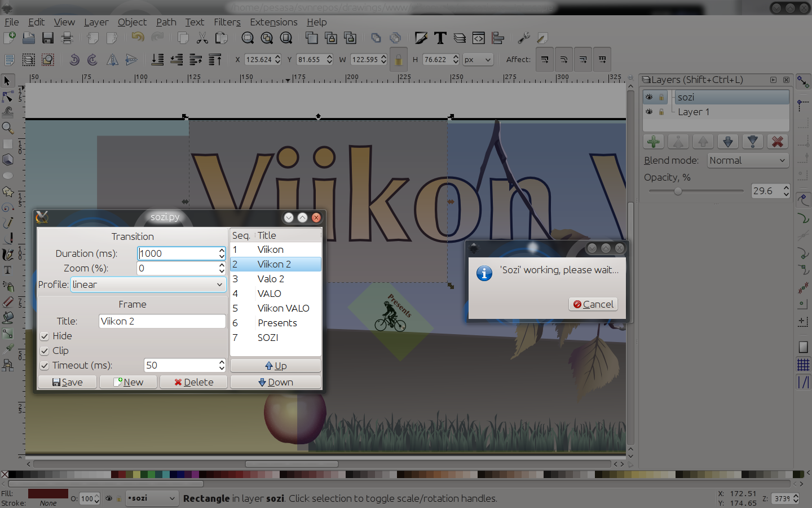Select the Pencil freehand tool
Viewport: 812px width, 508px height.
pyautogui.click(x=7, y=223)
